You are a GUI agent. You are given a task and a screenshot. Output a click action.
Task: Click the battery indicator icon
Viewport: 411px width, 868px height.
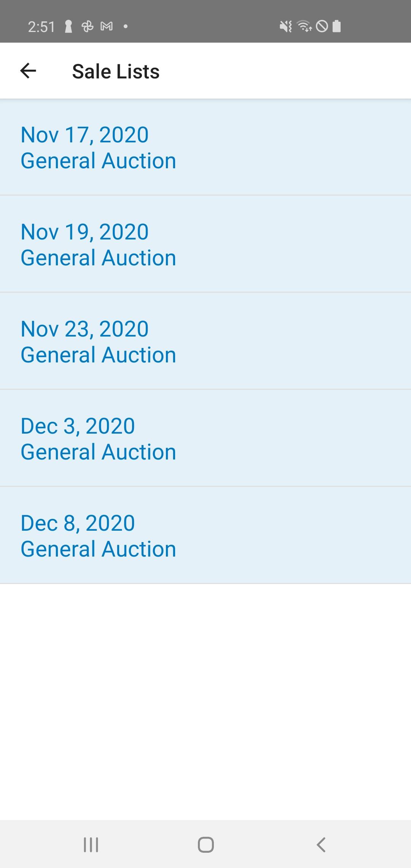pos(337,26)
